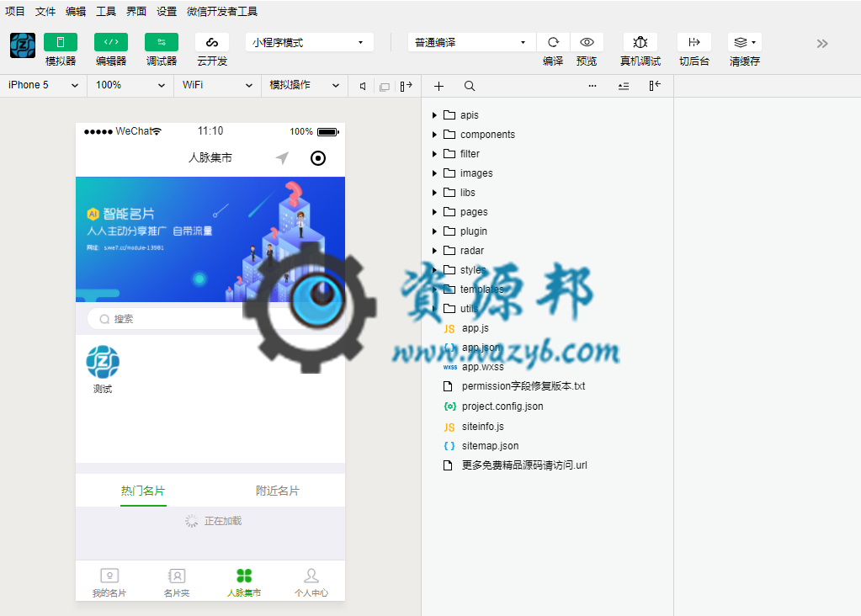Click the compile refresh icon

553,42
